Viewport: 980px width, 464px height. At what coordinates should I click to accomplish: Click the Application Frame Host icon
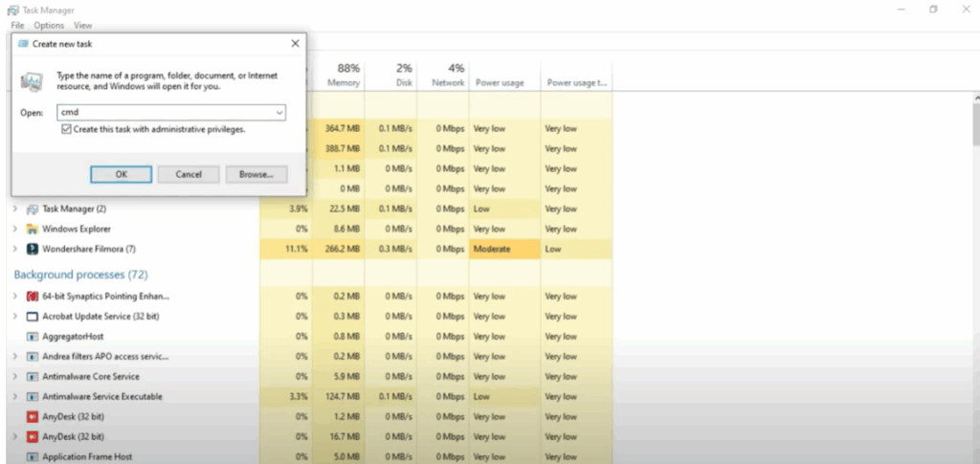[33, 456]
